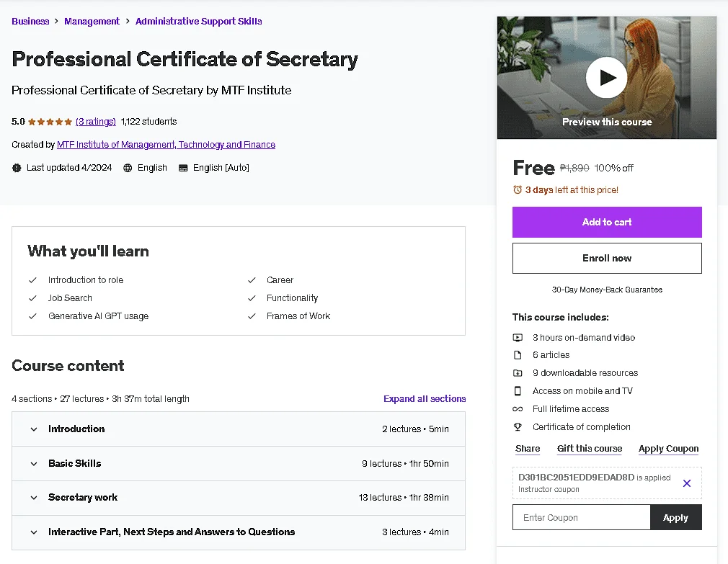Share this course

[528, 449]
